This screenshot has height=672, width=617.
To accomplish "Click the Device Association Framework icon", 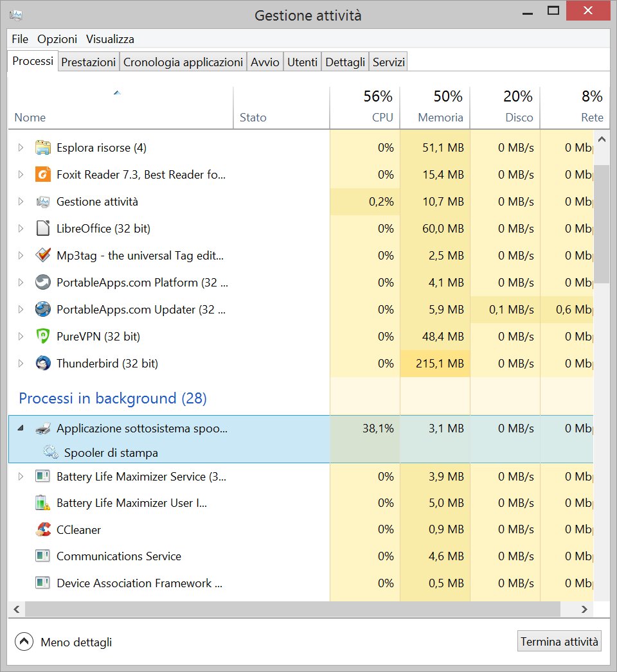I will pos(42,583).
